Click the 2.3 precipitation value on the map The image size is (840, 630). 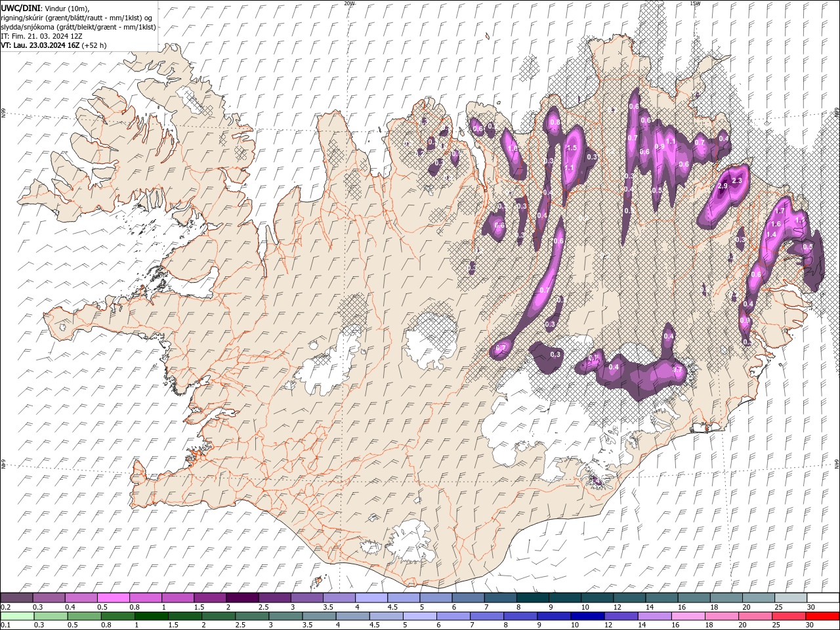point(736,180)
